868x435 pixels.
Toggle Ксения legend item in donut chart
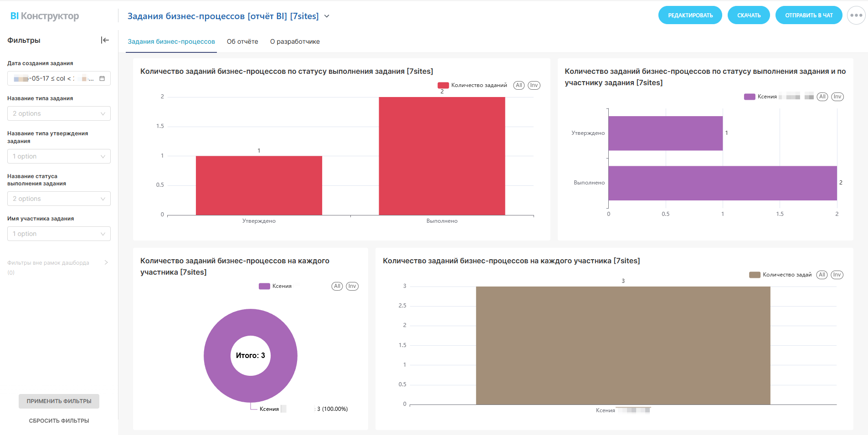click(x=276, y=286)
